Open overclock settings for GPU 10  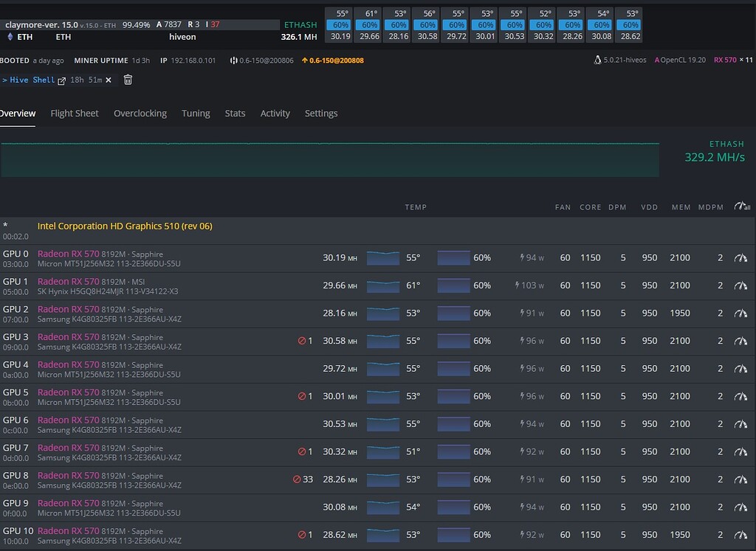(740, 535)
